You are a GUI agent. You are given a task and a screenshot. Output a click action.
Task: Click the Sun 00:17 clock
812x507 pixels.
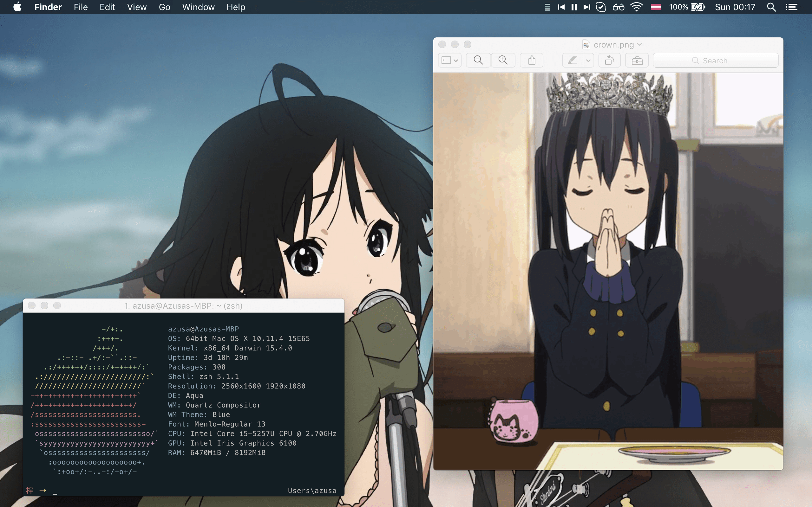[735, 7]
